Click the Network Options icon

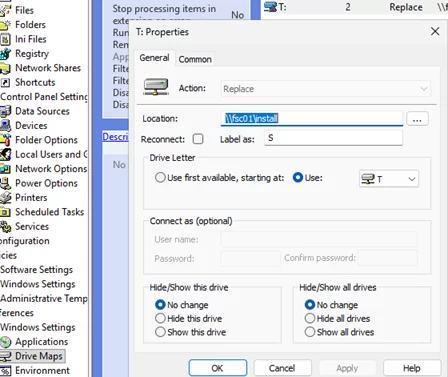[5, 169]
